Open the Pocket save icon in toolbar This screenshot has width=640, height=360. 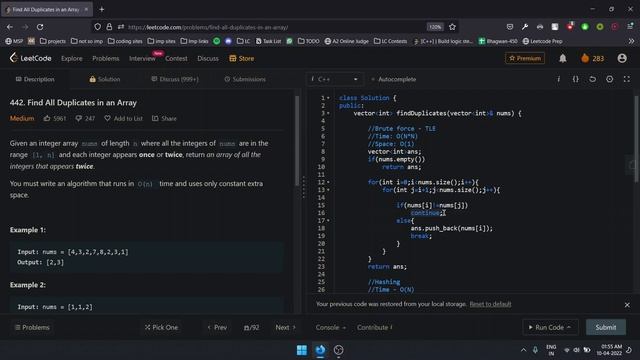point(510,27)
